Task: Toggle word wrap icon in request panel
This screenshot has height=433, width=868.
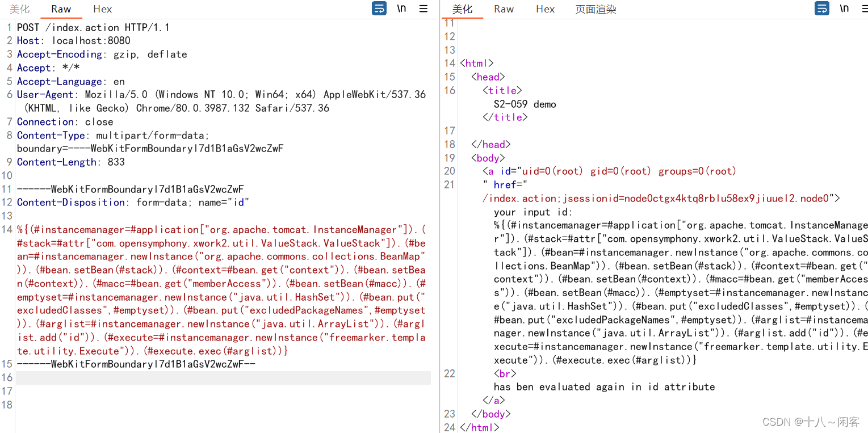Action: (379, 9)
